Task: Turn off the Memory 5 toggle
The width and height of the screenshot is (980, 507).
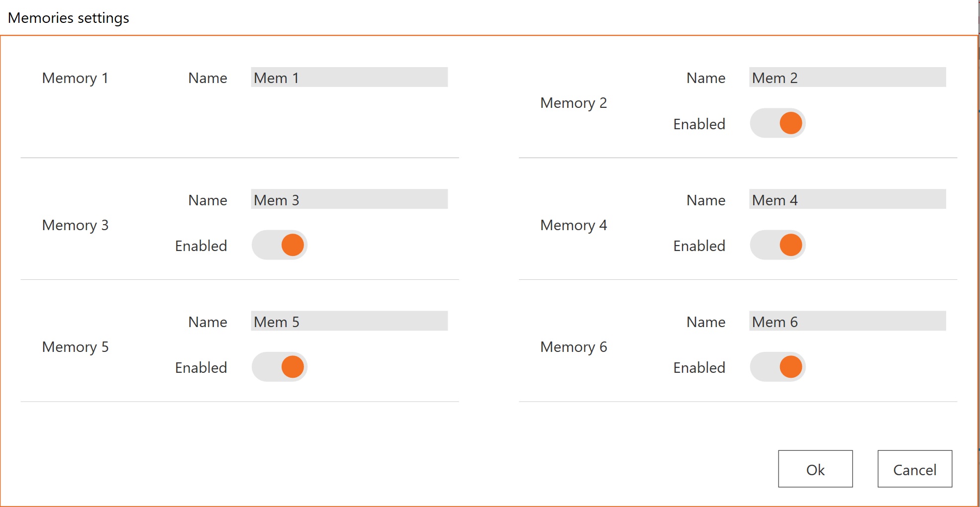Action: (279, 367)
